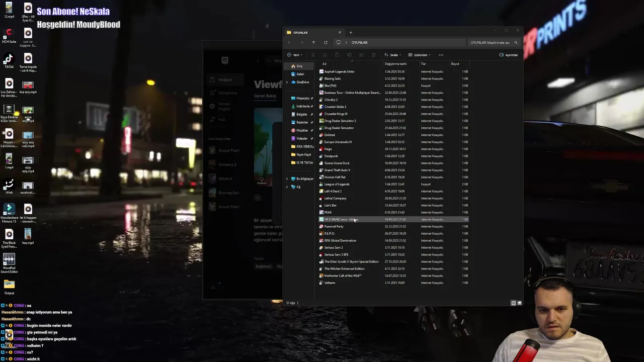Image resolution: width=644 pixels, height=362 pixels.
Task: Open Videolar in the navigation pane
Action: click(301, 138)
